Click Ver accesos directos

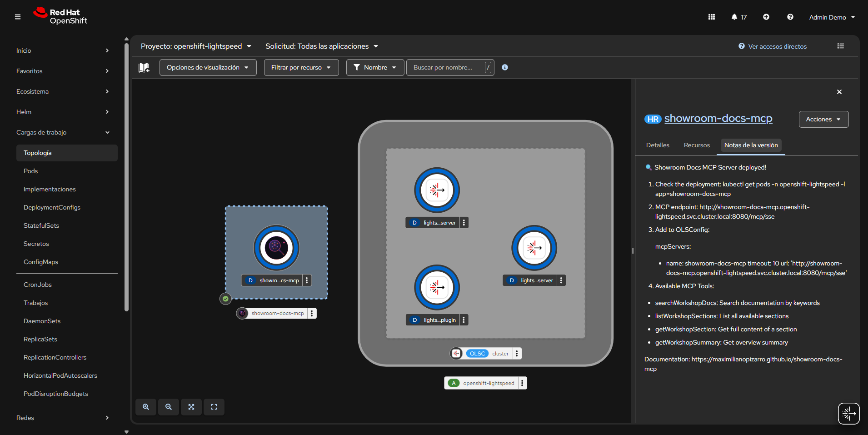coord(778,46)
